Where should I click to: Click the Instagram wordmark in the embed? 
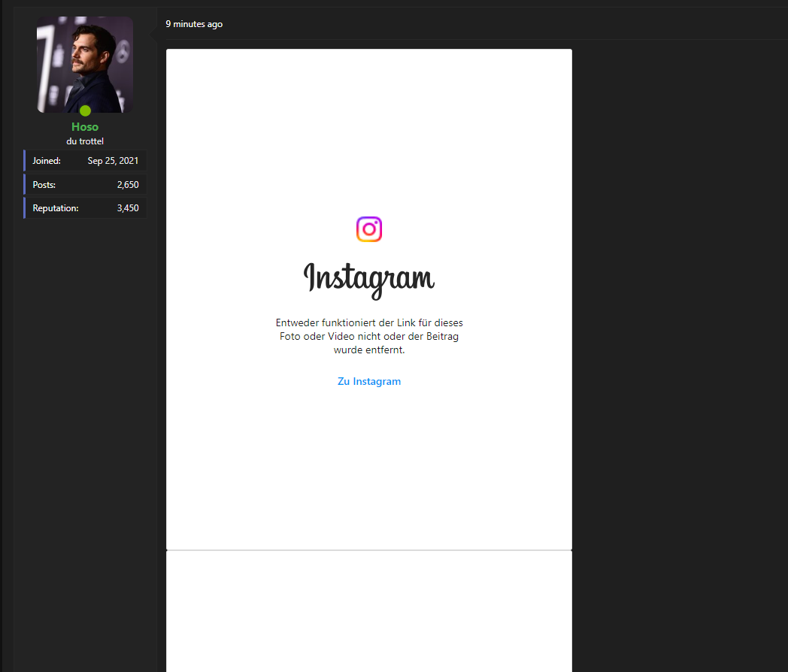click(x=369, y=280)
